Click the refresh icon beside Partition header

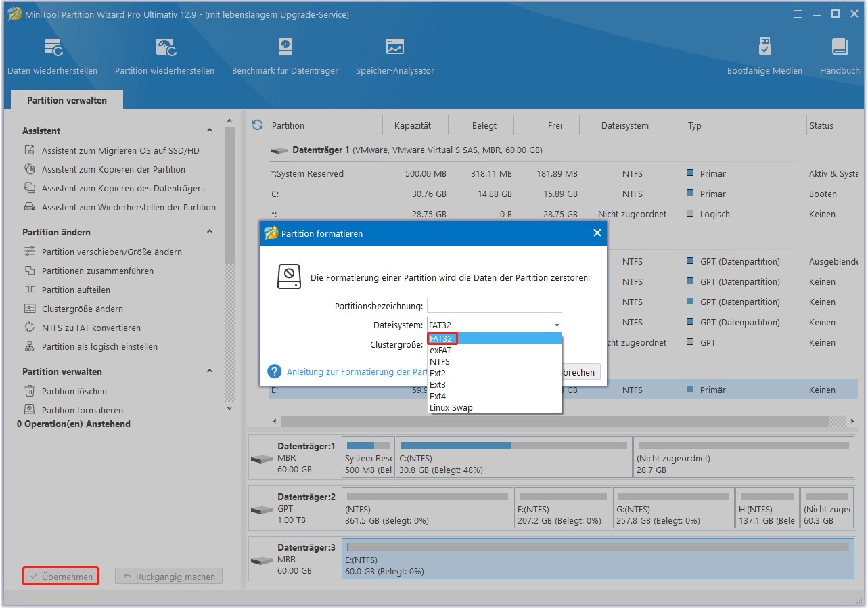tap(257, 125)
